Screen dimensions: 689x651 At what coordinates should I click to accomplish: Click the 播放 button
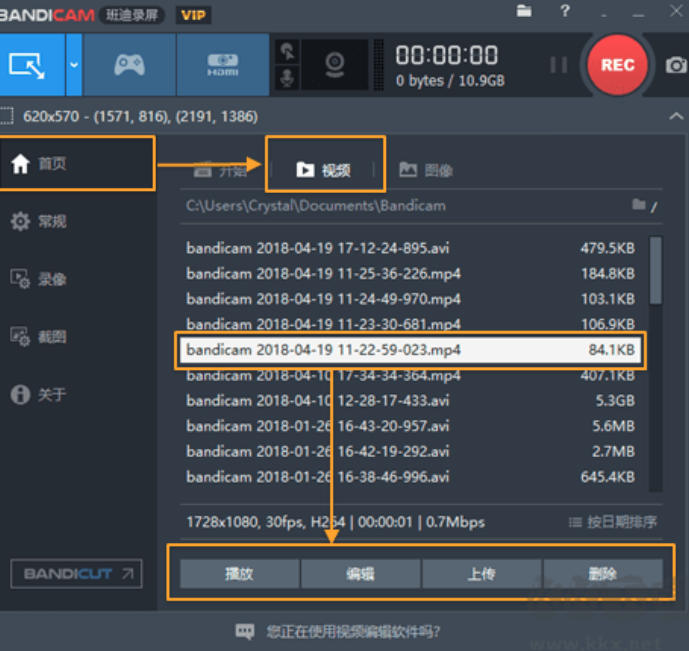pos(239,574)
